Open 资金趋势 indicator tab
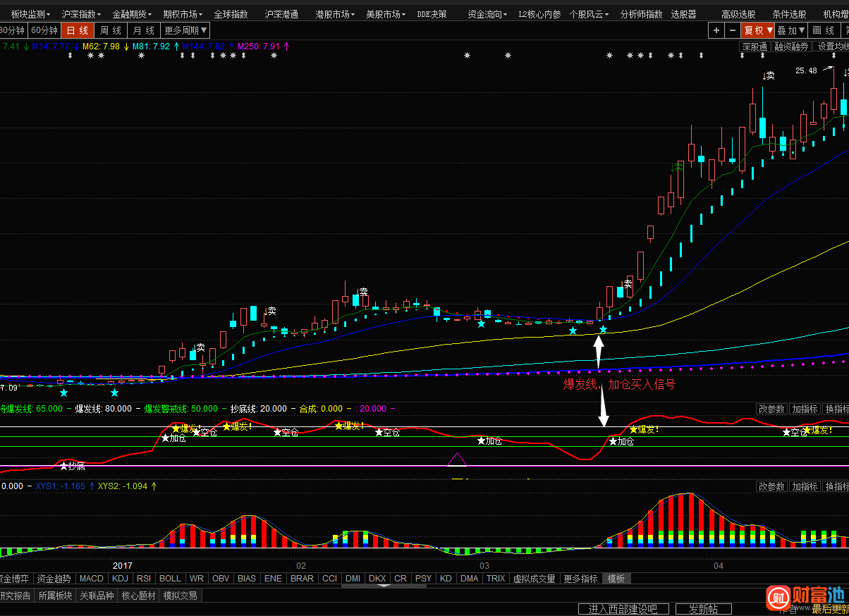Viewport: 849px width, 616px height. (54, 579)
